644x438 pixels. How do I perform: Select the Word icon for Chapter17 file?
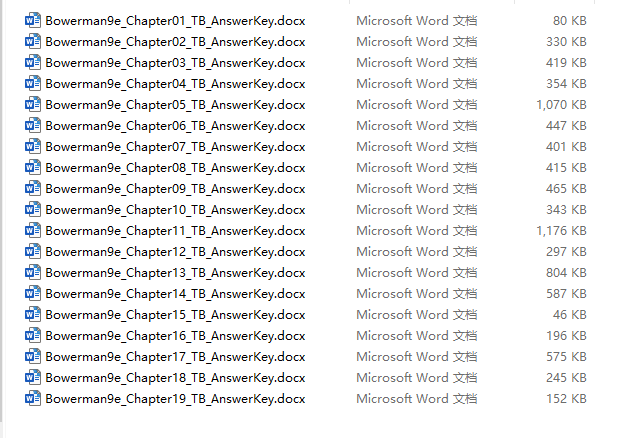(32, 356)
